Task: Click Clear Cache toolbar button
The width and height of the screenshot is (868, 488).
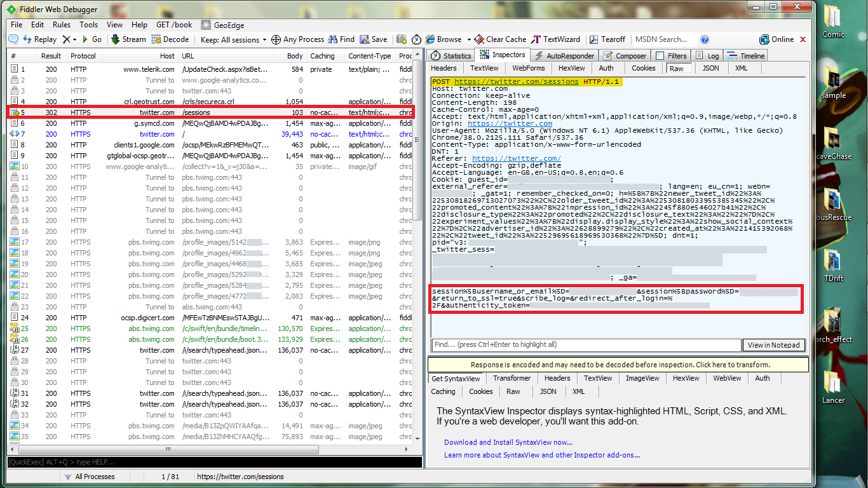Action: coord(500,39)
